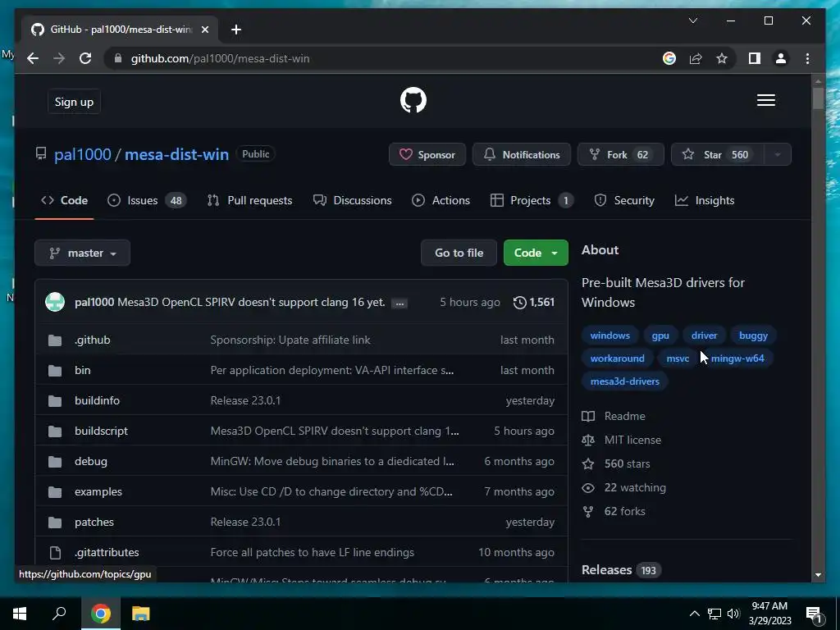
Task: Click Chrome icon in taskbar
Action: [100, 614]
